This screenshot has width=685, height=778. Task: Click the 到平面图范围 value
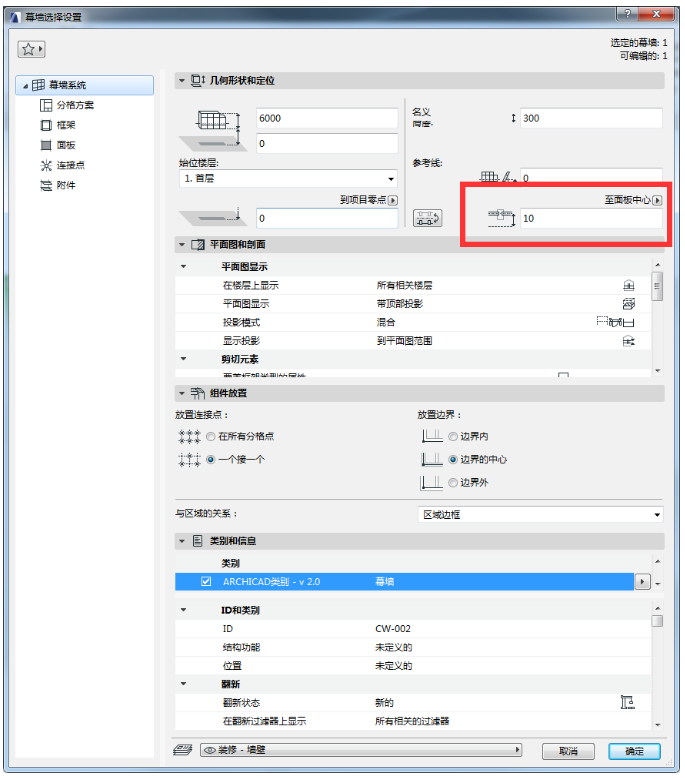pos(404,341)
